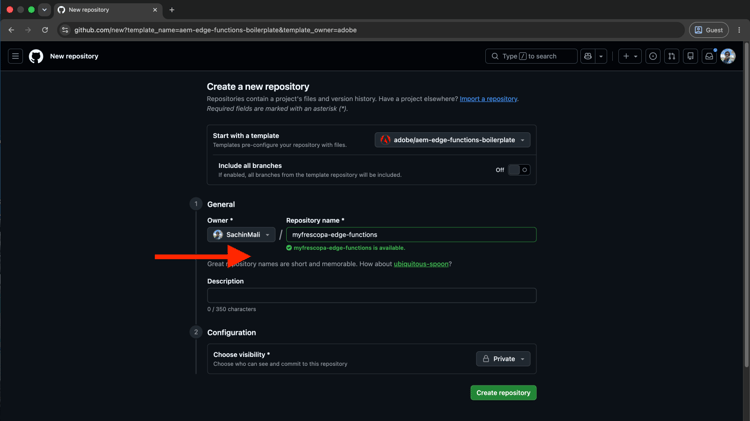The image size is (750, 421).
Task: Open the Issues icon in header
Action: (653, 56)
